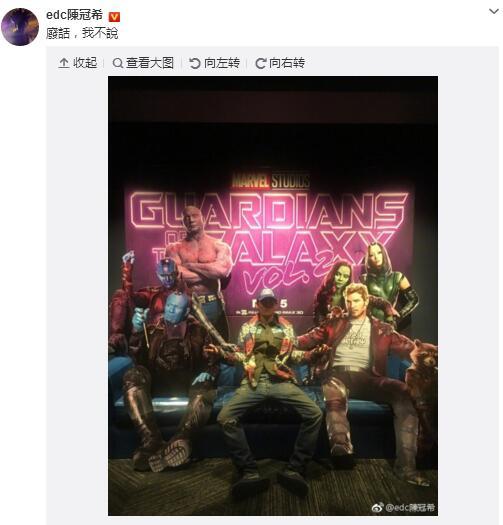Click the rotate-right arrow icon

261,63
